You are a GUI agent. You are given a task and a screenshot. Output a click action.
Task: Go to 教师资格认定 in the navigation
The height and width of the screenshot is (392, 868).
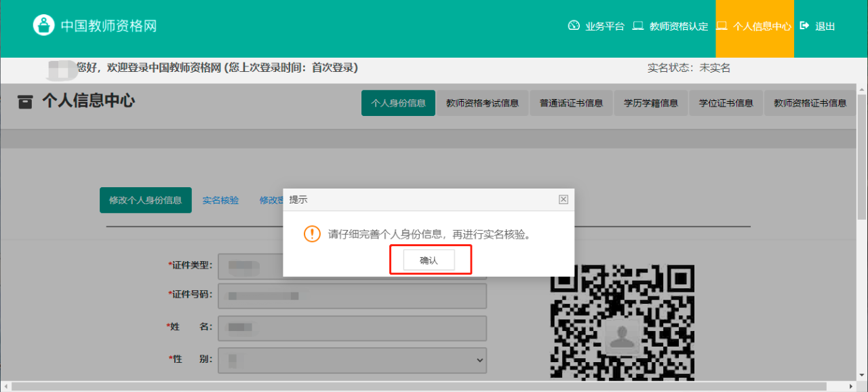click(x=670, y=26)
